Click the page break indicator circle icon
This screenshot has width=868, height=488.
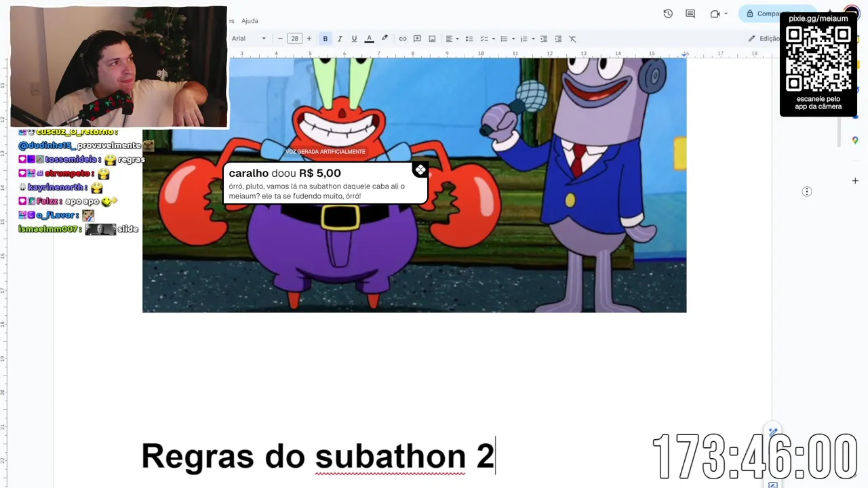807,192
